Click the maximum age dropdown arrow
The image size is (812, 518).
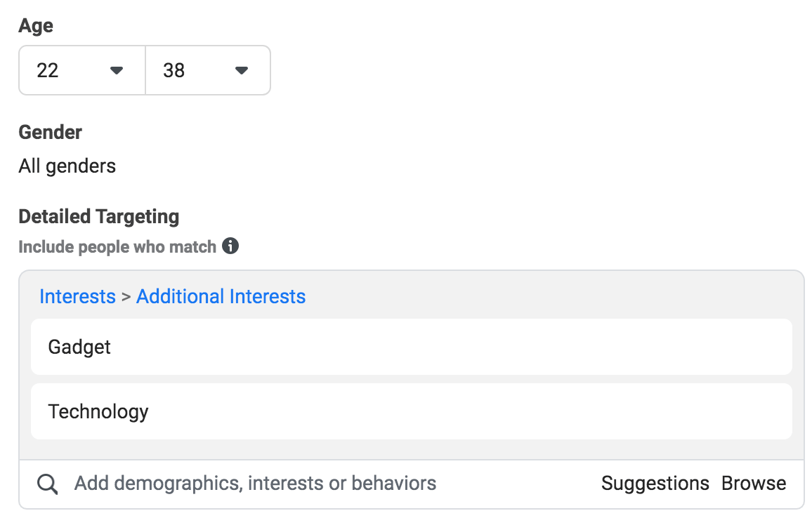[241, 70]
